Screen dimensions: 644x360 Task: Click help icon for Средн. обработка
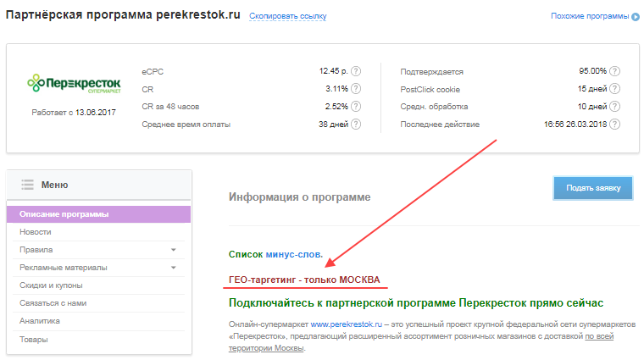(614, 107)
